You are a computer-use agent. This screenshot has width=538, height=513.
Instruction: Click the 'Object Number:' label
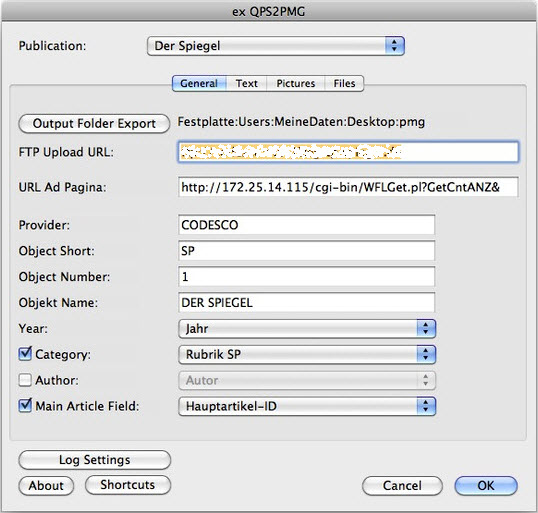pos(65,277)
